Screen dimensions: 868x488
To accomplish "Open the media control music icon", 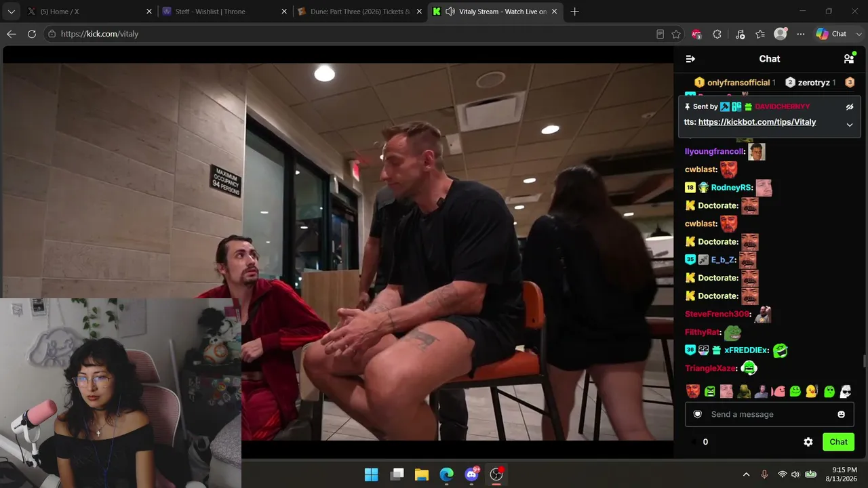I will tap(740, 34).
